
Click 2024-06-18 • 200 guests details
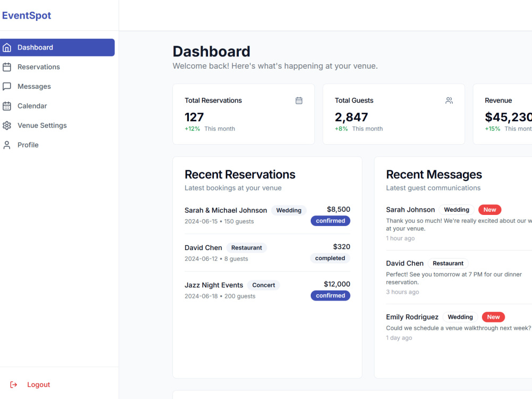point(220,296)
